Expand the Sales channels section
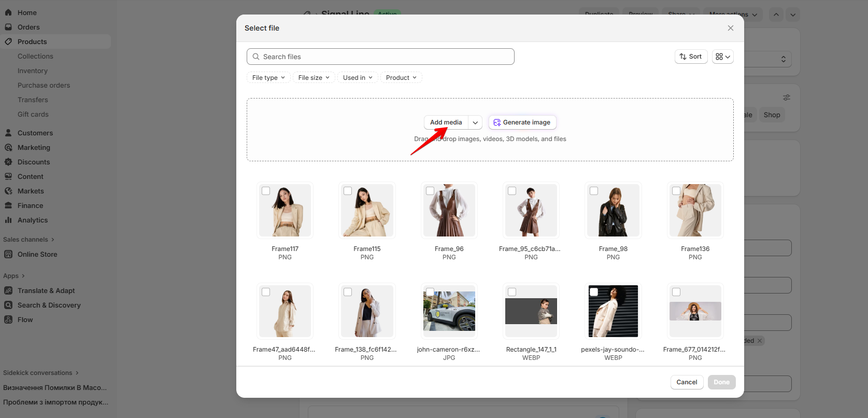868x418 pixels. coord(29,240)
